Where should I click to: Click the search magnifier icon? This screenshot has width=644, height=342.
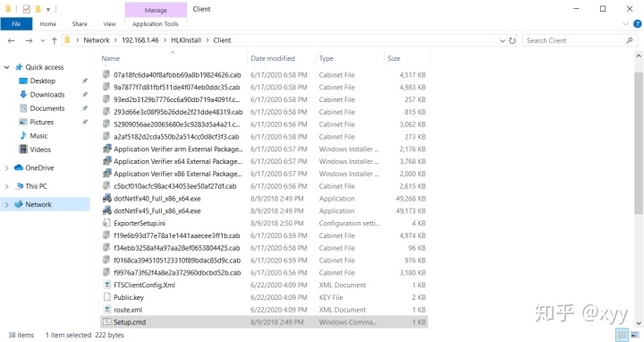pos(629,40)
